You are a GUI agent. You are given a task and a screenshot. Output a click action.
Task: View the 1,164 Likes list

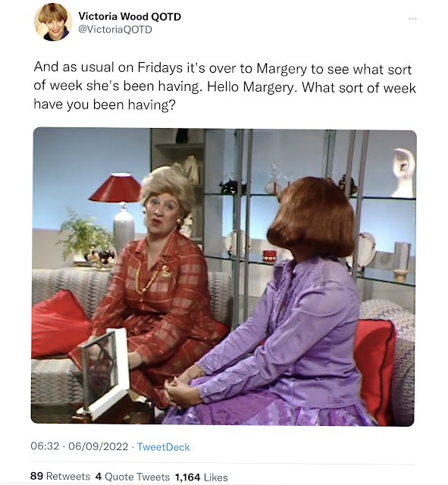(202, 477)
